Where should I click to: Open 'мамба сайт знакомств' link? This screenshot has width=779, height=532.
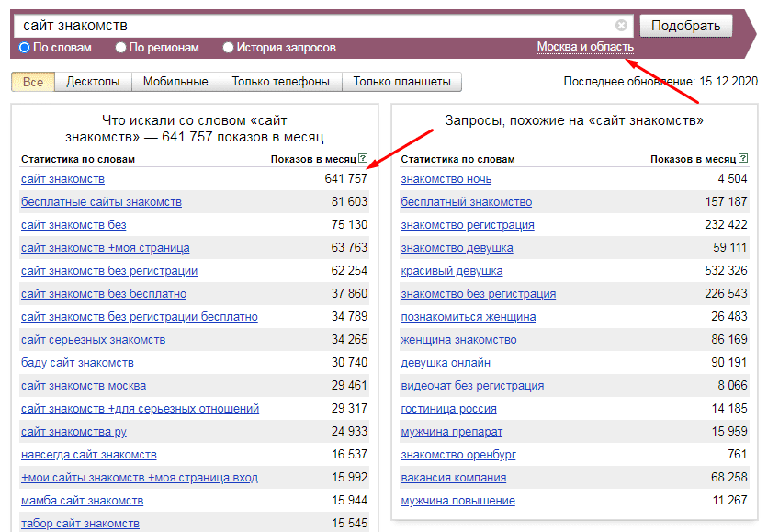[x=82, y=501]
